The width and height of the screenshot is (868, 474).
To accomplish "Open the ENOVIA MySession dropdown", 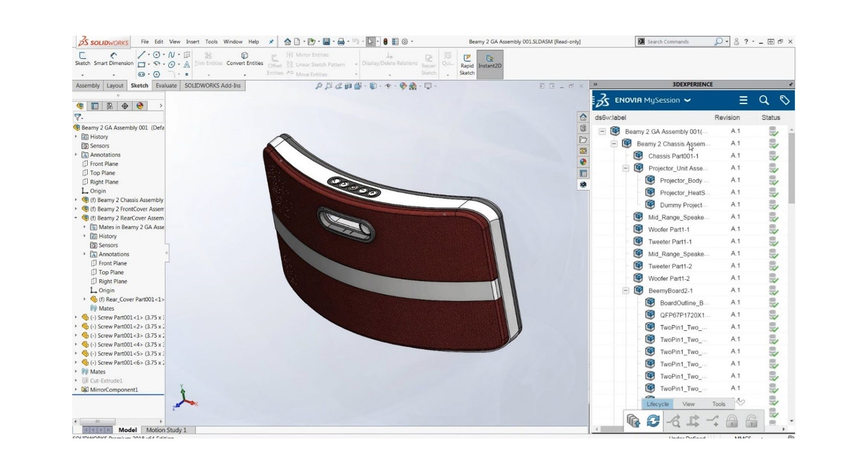I will tap(687, 100).
